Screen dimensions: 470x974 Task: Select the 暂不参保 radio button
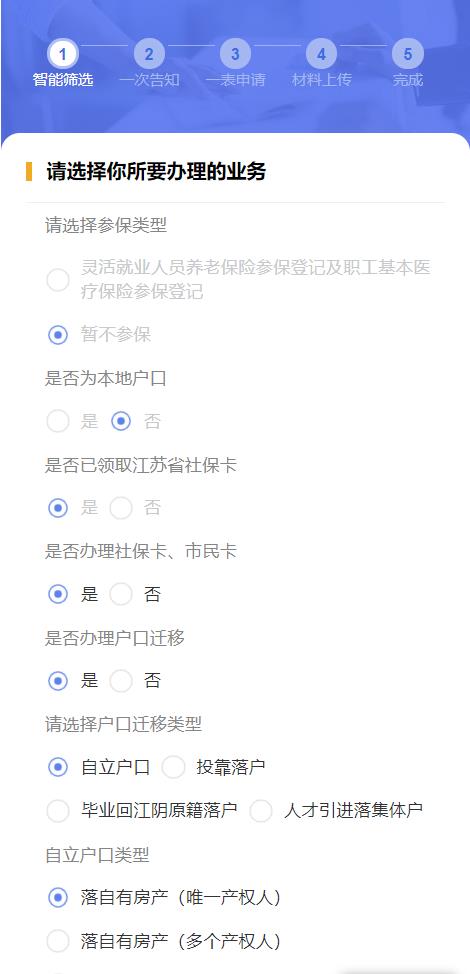coord(58,335)
